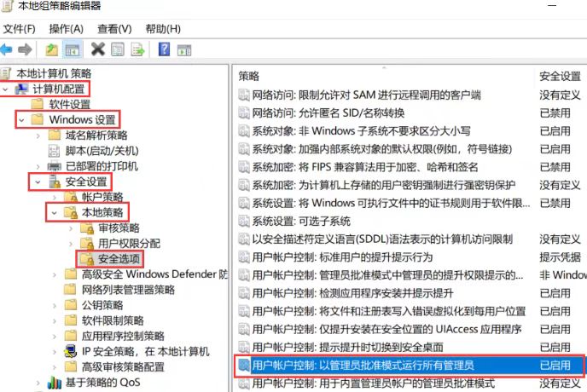
Task: Click the 策略 column header
Action: [x=249, y=76]
